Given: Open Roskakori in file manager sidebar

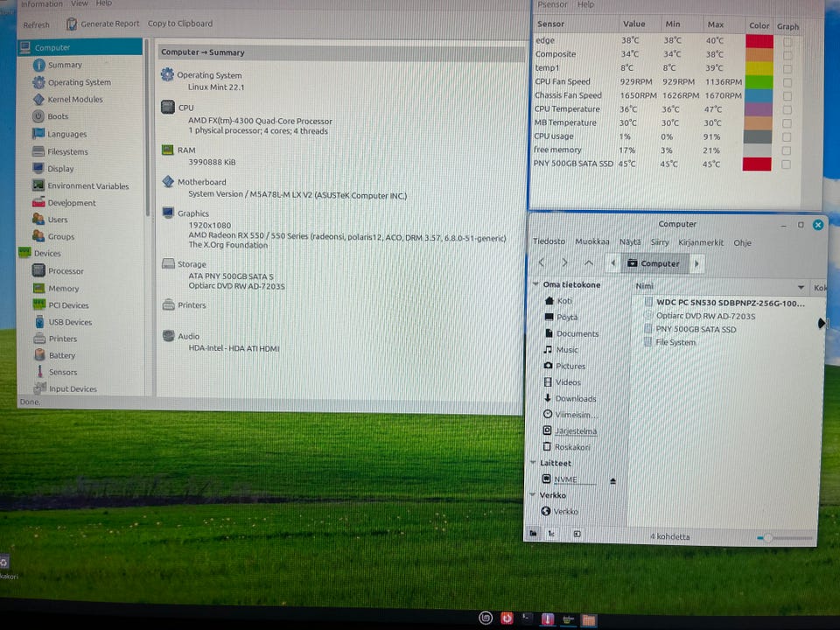Looking at the screenshot, I should click(572, 447).
